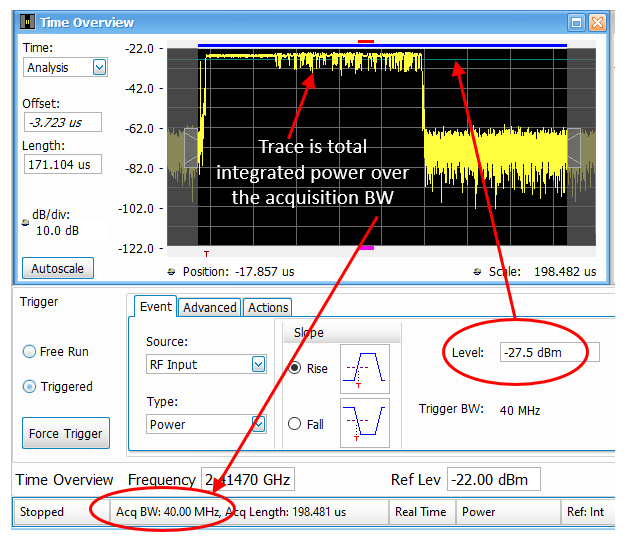Screen dimensions: 627x540
Task: Click the right analysis range handle
Action: click(574, 148)
